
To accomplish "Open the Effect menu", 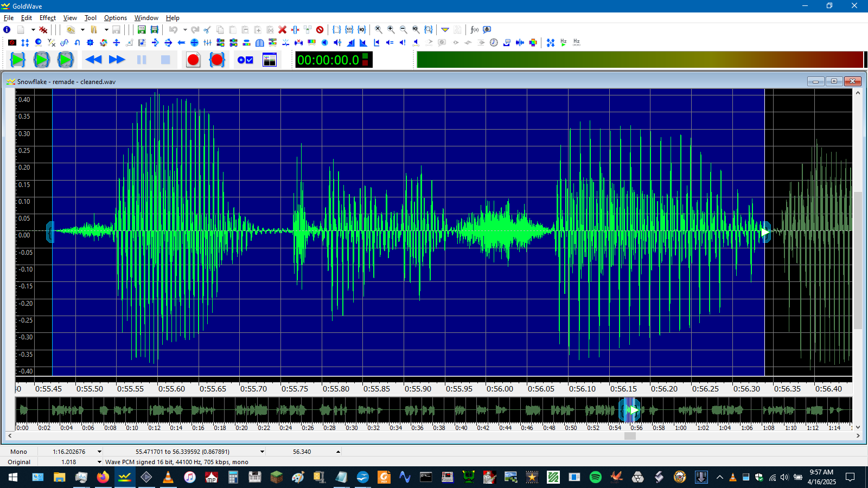I will coord(48,18).
